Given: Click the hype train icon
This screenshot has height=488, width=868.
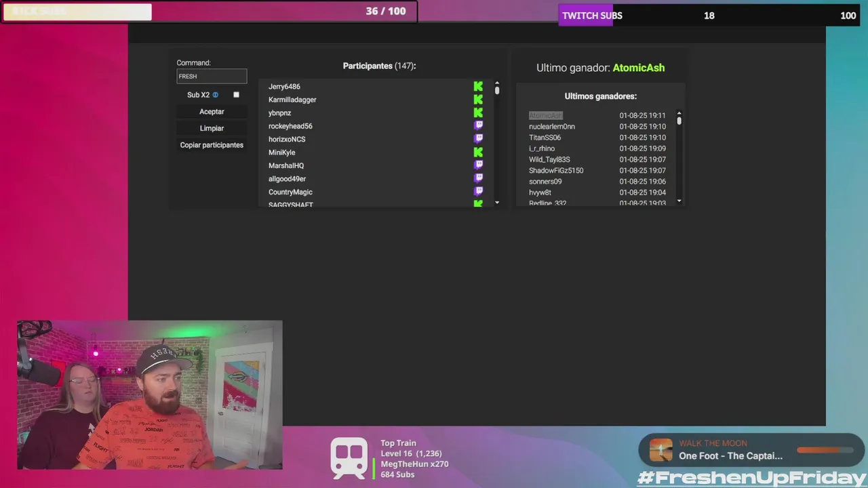Looking at the screenshot, I should tap(349, 458).
